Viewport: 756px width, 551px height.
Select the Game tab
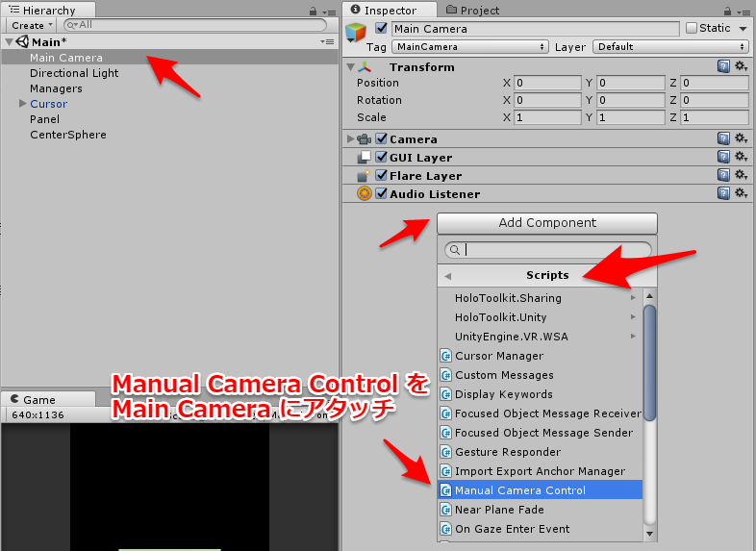point(48,400)
